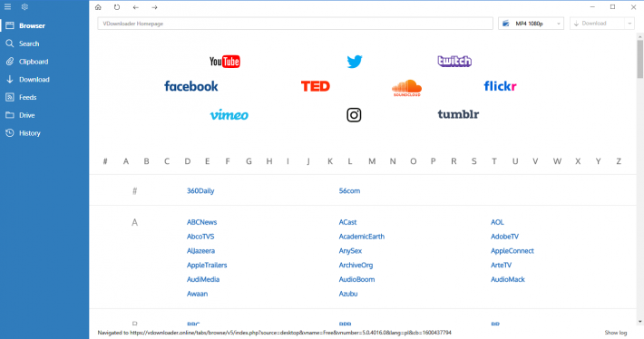Image resolution: width=644 pixels, height=339 pixels.
Task: Open the AdobeTV site link
Action: (x=504, y=237)
